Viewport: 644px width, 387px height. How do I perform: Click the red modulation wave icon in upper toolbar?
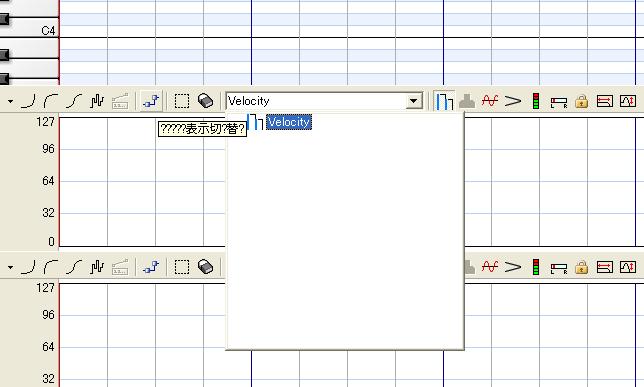(x=490, y=101)
